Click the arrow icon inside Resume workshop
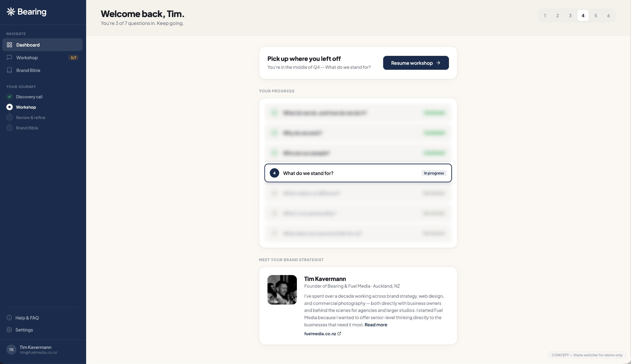The height and width of the screenshot is (364, 631). [x=438, y=63]
